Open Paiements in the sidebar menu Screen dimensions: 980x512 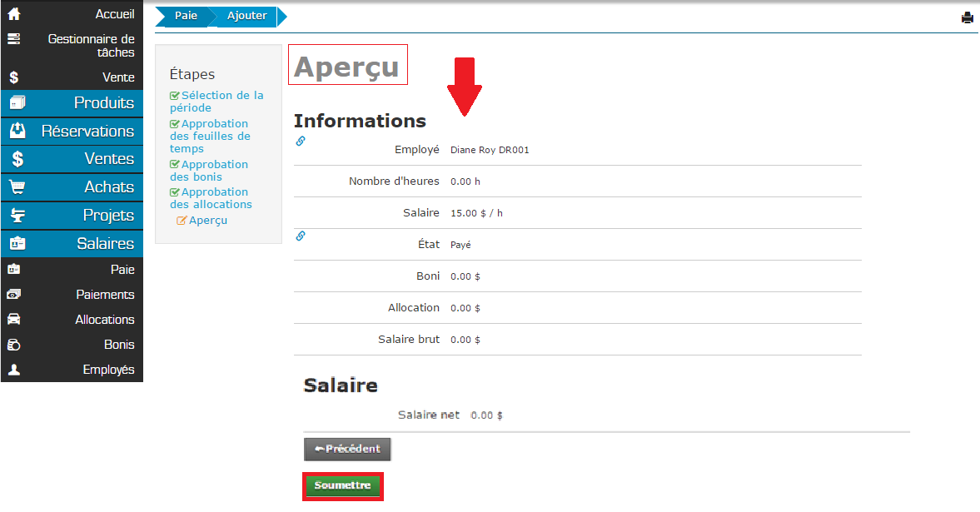click(x=105, y=295)
